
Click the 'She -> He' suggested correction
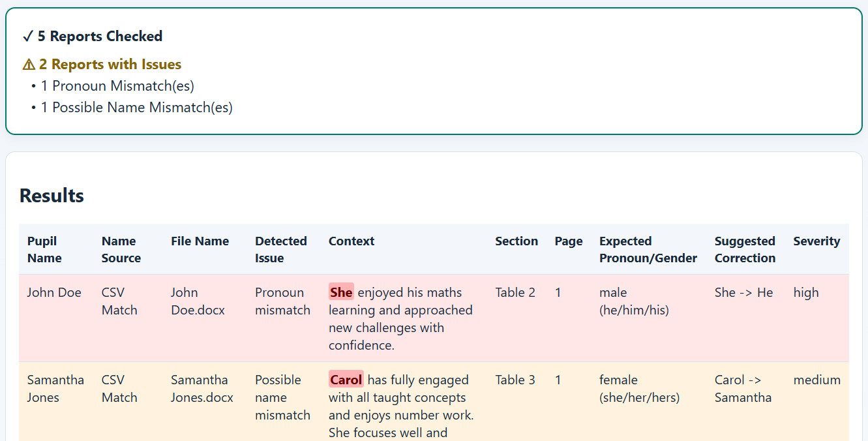pos(744,293)
